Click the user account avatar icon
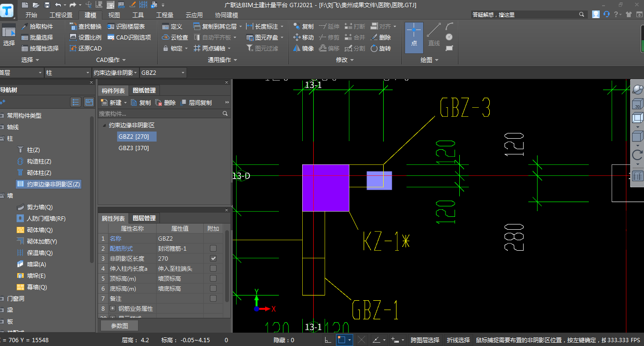The width and height of the screenshot is (644, 346). [596, 14]
